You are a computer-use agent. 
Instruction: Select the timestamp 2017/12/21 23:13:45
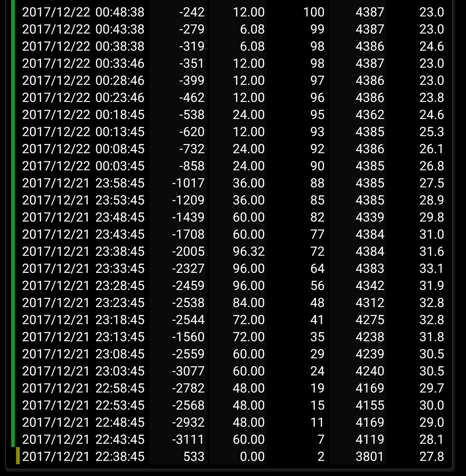83,337
